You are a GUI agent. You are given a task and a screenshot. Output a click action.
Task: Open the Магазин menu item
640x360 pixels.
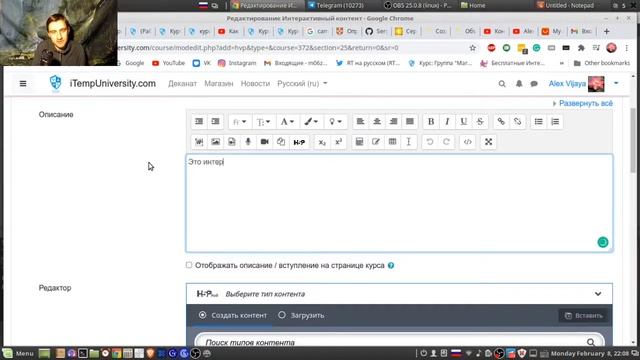tap(219, 84)
